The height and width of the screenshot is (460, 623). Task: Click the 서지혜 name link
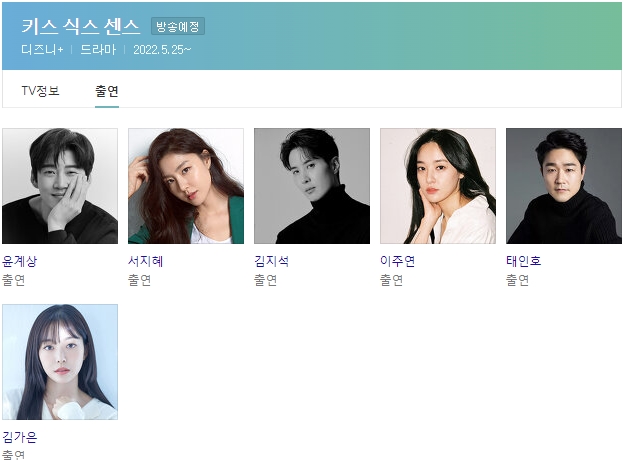point(145,261)
